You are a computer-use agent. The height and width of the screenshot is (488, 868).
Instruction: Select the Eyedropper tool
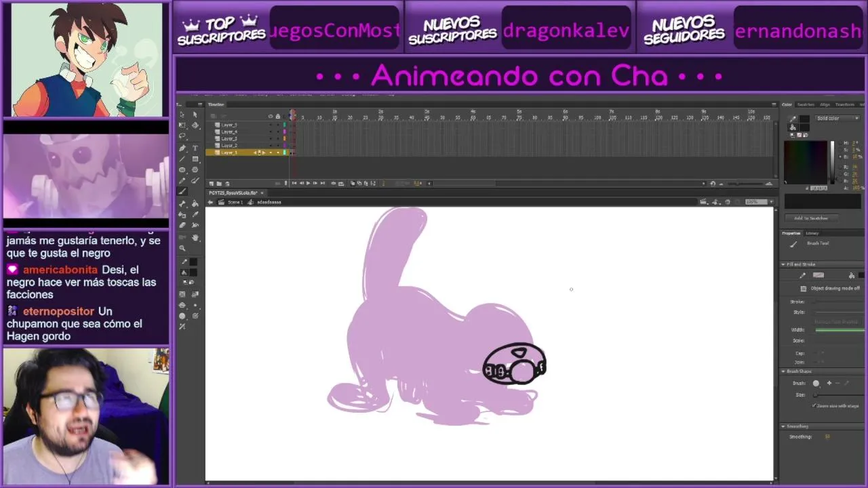click(195, 214)
